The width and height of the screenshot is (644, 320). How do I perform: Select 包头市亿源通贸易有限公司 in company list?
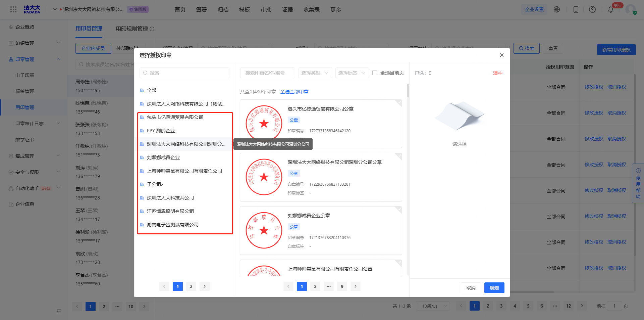tap(175, 117)
